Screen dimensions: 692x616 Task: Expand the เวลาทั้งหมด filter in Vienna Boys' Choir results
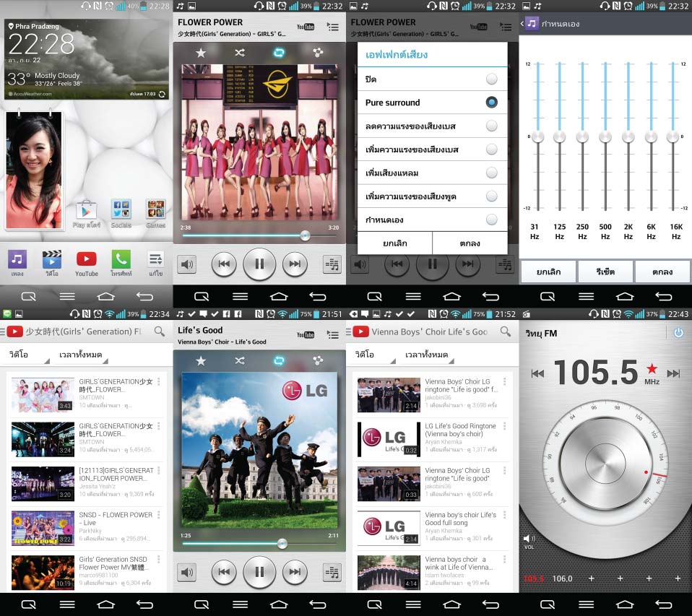(430, 355)
